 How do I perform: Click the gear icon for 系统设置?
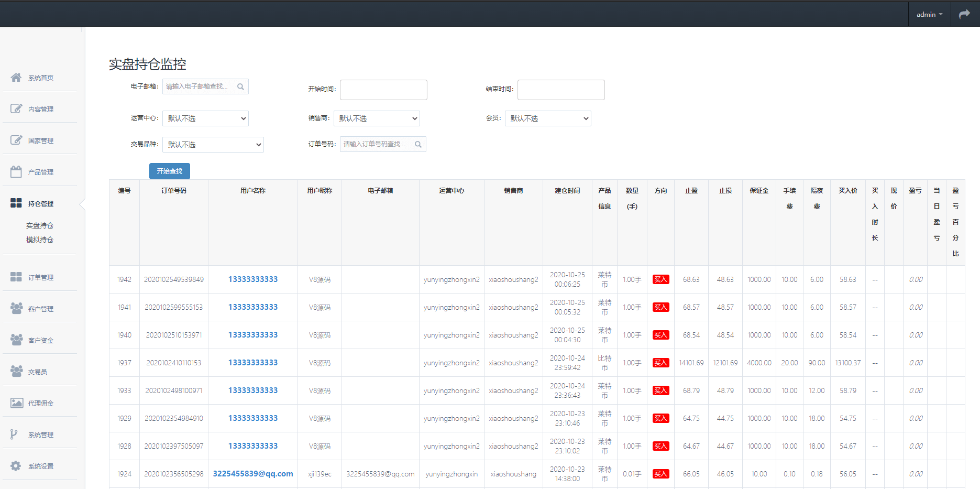pos(16,466)
